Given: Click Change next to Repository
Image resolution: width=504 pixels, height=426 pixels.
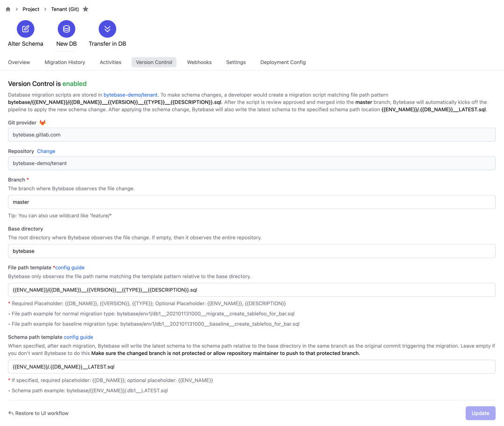Looking at the screenshot, I should tap(46, 151).
